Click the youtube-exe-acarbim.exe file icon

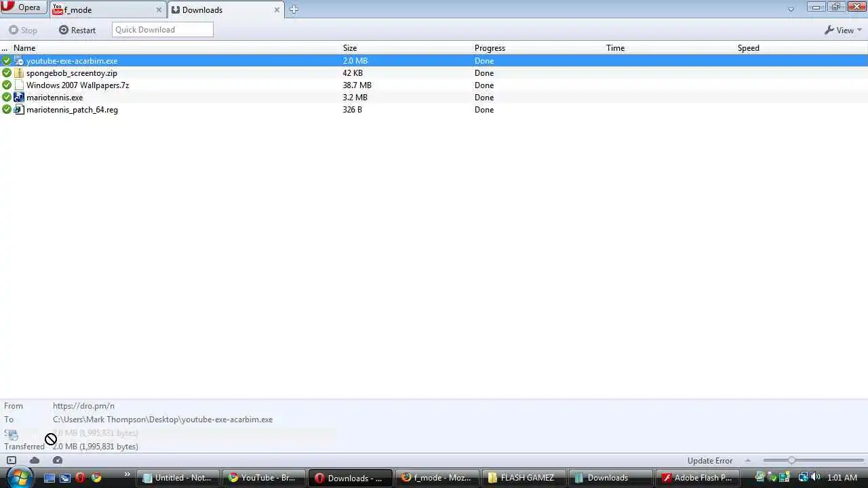point(19,61)
